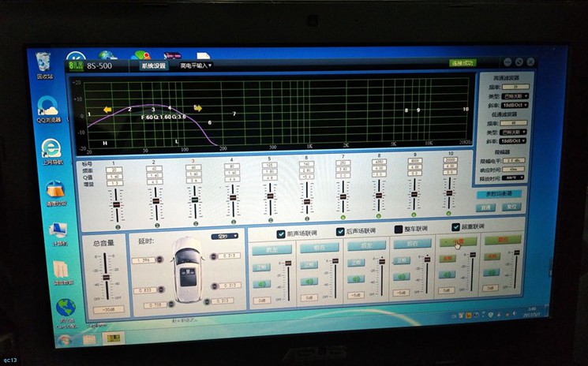The height and width of the screenshot is (366, 588).
Task: Enable 整车联调 checkbox
Action: 399,229
